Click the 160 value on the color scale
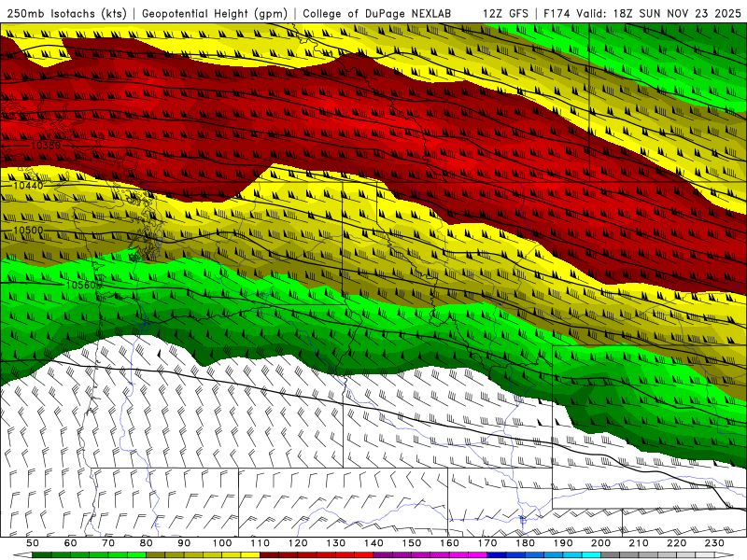This screenshot has height=560, width=747. [449, 543]
